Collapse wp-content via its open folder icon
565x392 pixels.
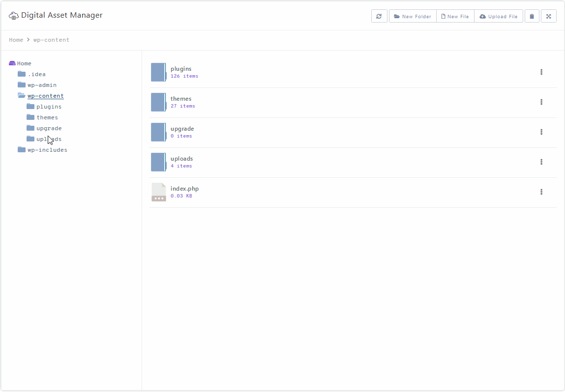click(x=22, y=95)
